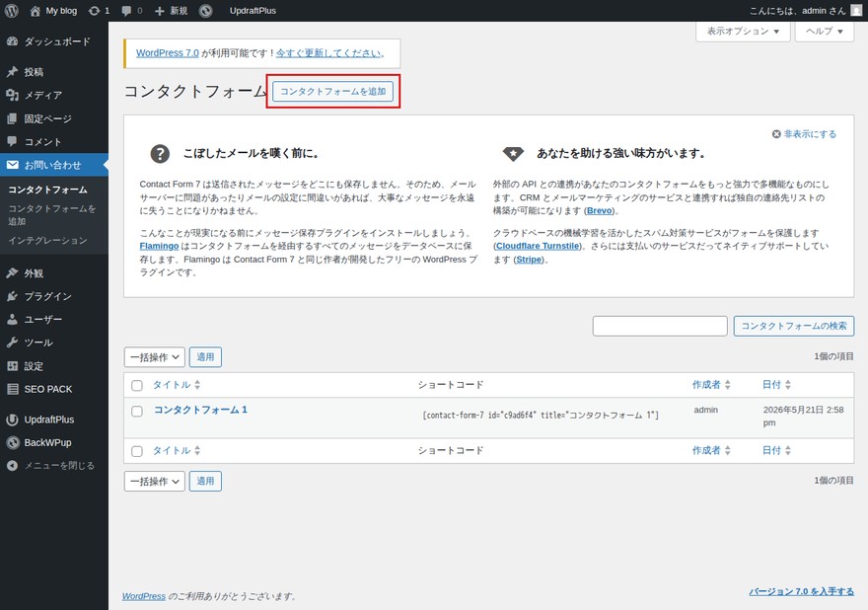Open My blog home icon
Screen dimensions: 868x610
[x=35, y=11]
